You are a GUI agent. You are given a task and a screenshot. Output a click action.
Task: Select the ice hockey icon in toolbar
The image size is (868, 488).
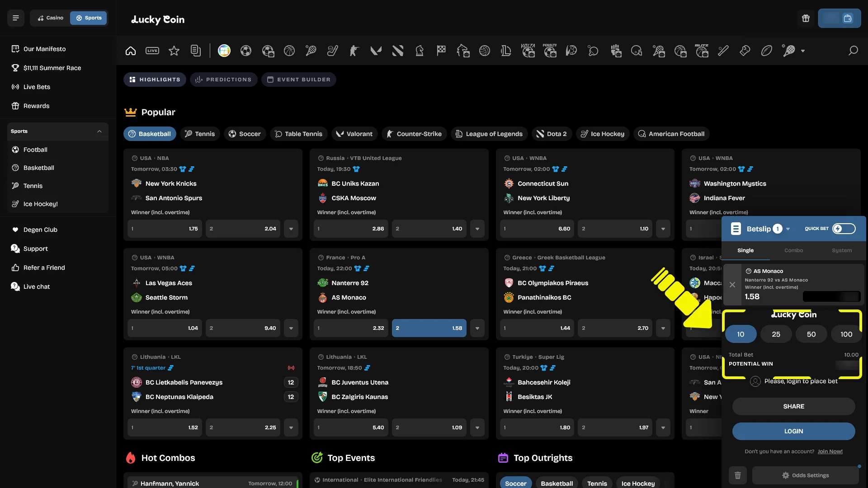(x=333, y=51)
